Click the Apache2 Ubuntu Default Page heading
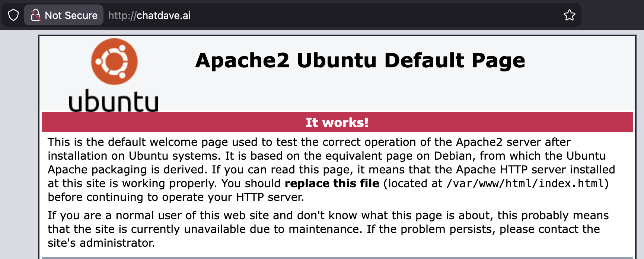 (360, 60)
